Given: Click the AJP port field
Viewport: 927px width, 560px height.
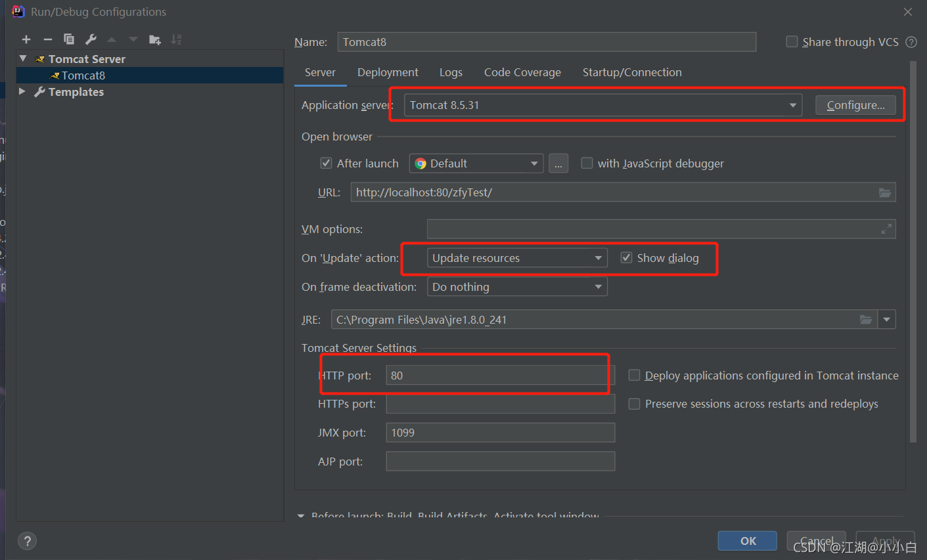Looking at the screenshot, I should coord(501,462).
